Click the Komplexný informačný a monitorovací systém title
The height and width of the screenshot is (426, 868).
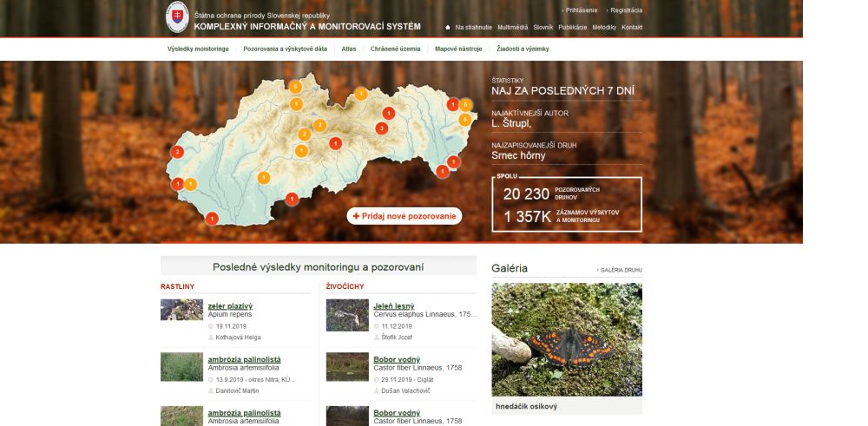307,27
